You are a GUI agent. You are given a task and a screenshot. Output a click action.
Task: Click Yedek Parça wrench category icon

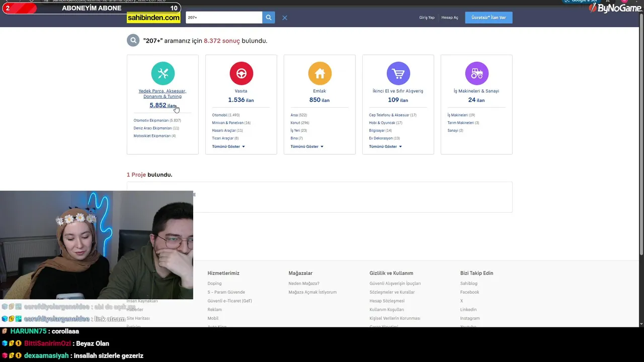point(163,73)
